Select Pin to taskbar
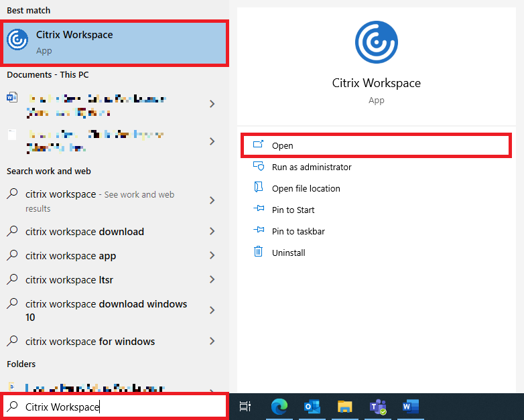The image size is (524, 420). [x=377, y=231]
